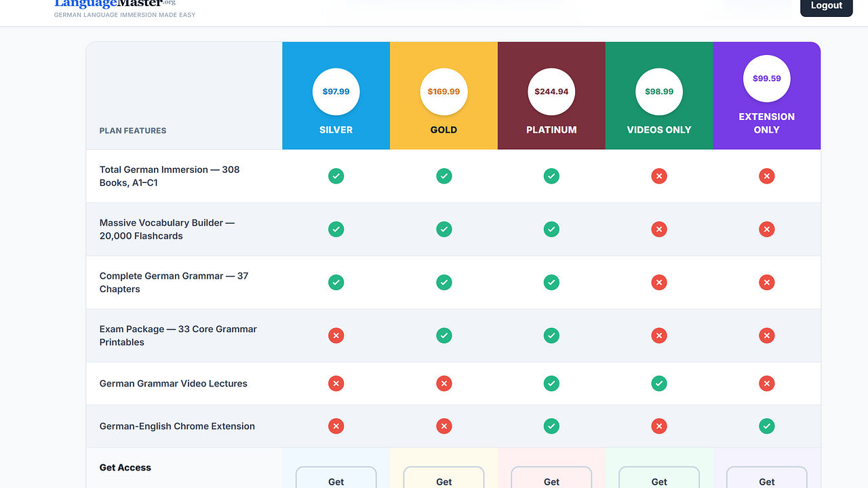Click Videos Only cross for Chrome Extension row
868x488 pixels.
pos(659,426)
